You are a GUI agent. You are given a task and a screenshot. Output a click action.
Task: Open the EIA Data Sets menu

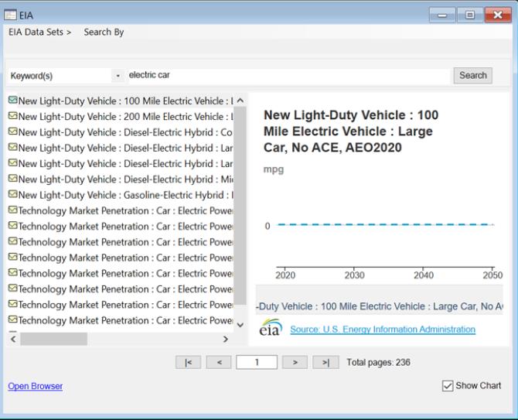pyautogui.click(x=39, y=32)
